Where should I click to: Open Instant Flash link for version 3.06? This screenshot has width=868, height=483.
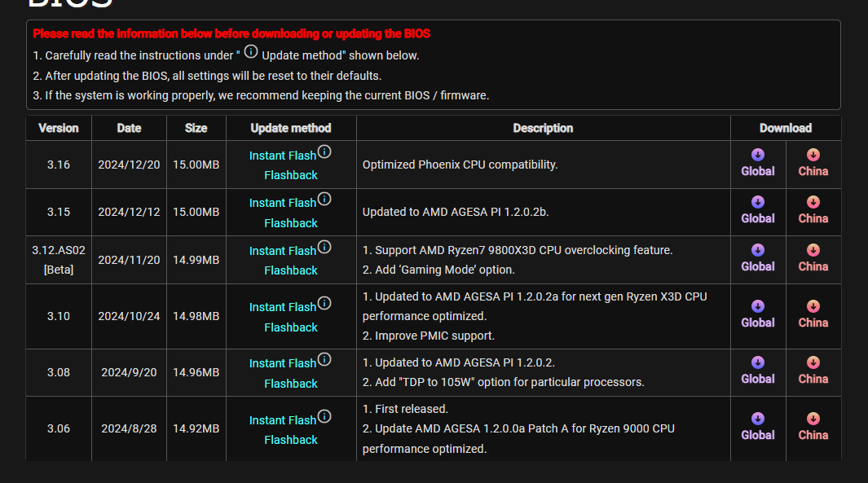(283, 420)
